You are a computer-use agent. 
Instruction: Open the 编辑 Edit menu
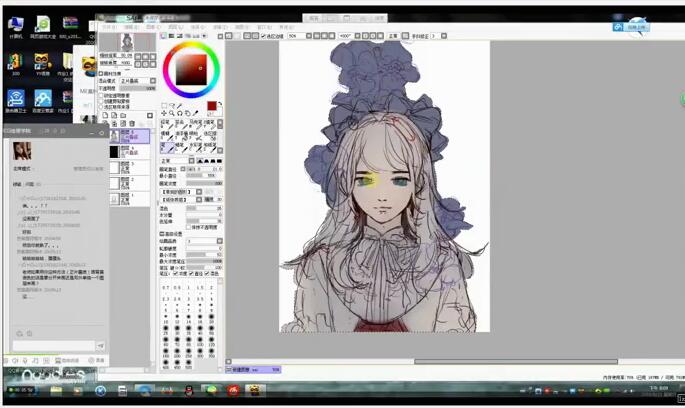click(x=131, y=27)
